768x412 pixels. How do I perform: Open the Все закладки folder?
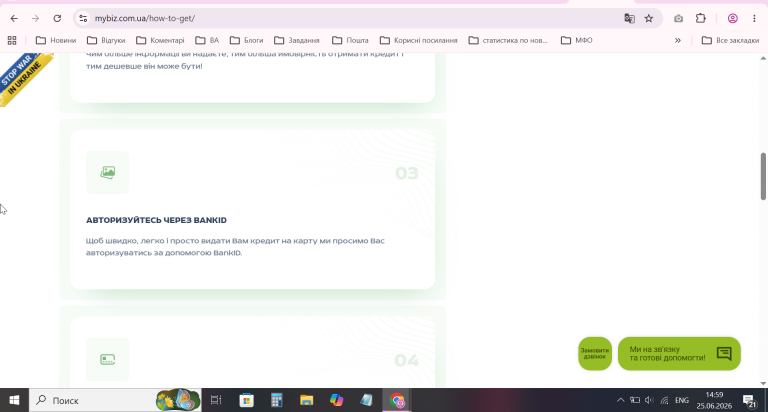point(730,40)
